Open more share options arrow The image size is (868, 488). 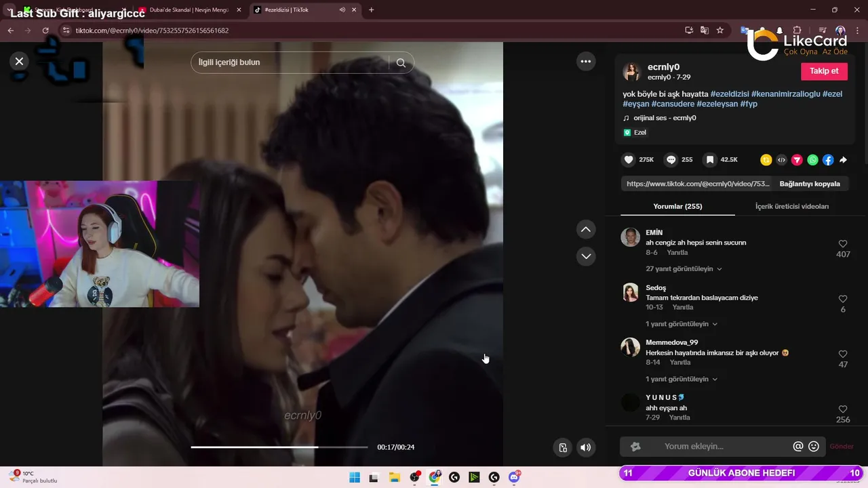(844, 160)
